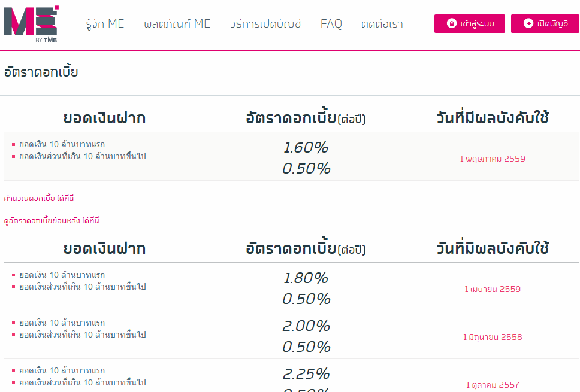The height and width of the screenshot is (392, 580).
Task: Open the ดูอัตราดอกเบี้ยย้อนหลัง ได้ที่นี่ link
Action: (52, 221)
